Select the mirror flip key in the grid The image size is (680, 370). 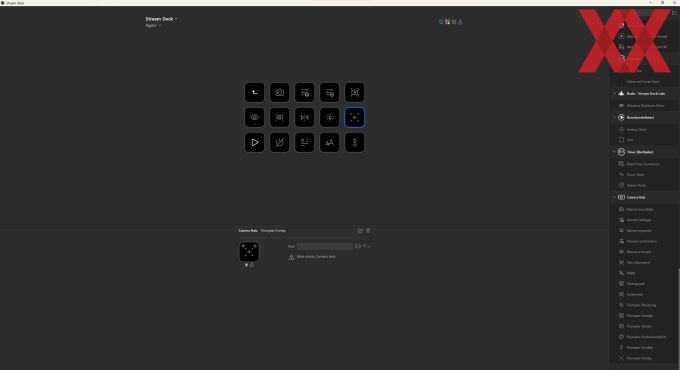(x=304, y=118)
